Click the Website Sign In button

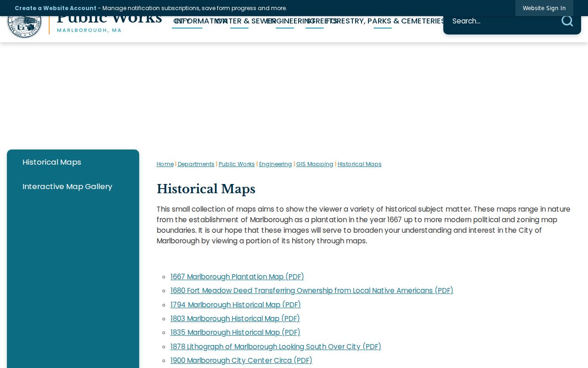544,8
